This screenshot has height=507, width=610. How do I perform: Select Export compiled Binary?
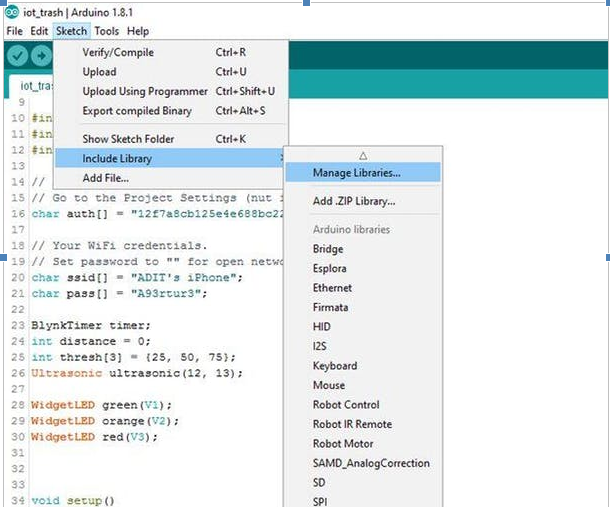(170, 111)
